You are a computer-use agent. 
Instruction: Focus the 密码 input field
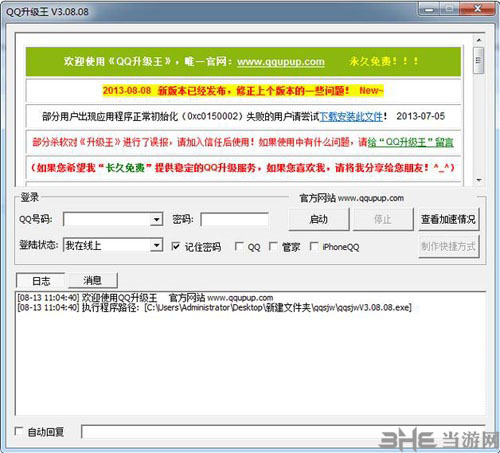click(x=234, y=219)
